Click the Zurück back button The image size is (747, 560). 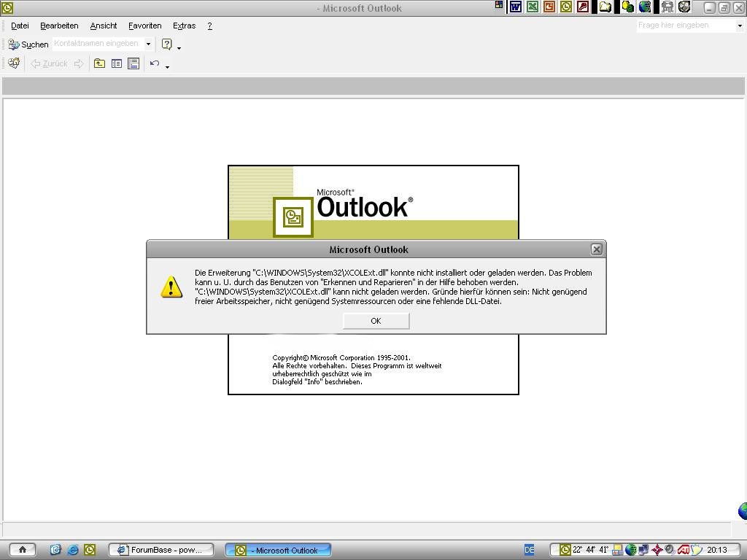click(50, 63)
